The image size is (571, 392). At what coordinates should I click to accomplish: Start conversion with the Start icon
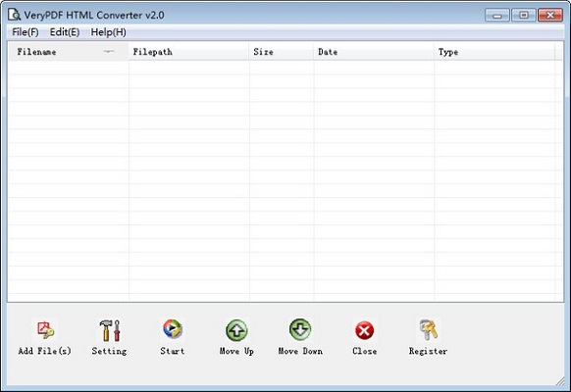(173, 328)
